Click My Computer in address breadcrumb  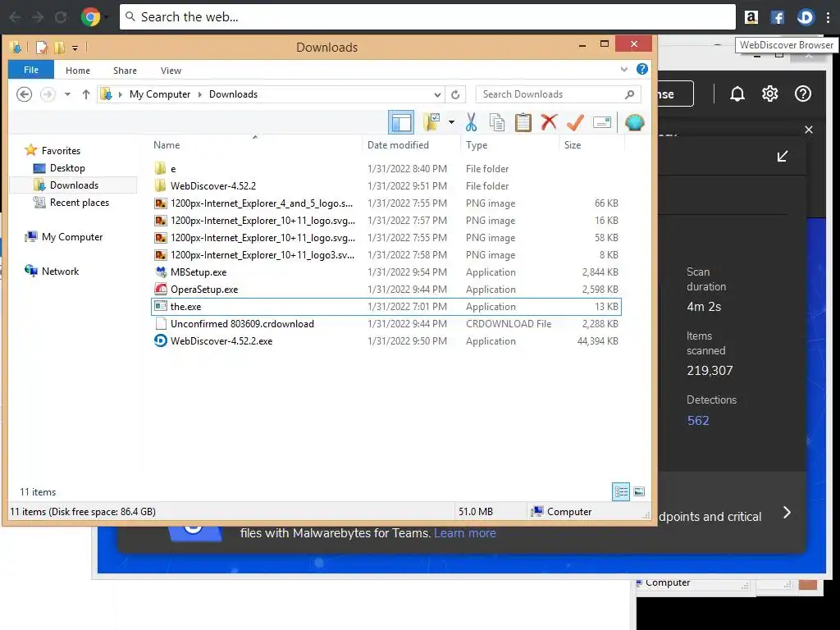click(160, 94)
